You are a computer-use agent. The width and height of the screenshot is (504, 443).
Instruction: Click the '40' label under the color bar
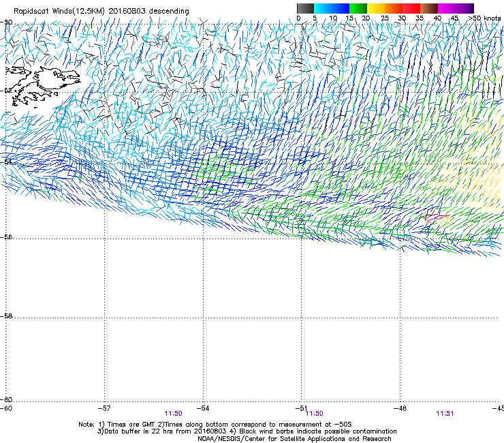tap(437, 18)
